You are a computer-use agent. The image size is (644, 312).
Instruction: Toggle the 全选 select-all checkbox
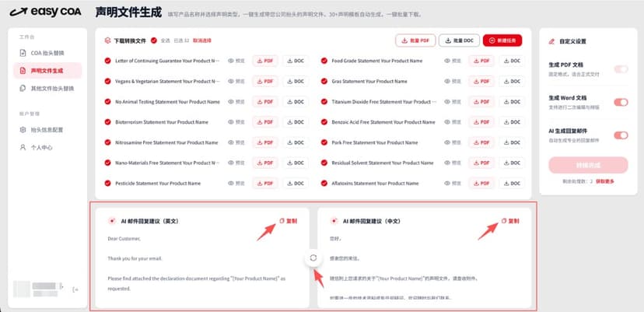(x=154, y=40)
